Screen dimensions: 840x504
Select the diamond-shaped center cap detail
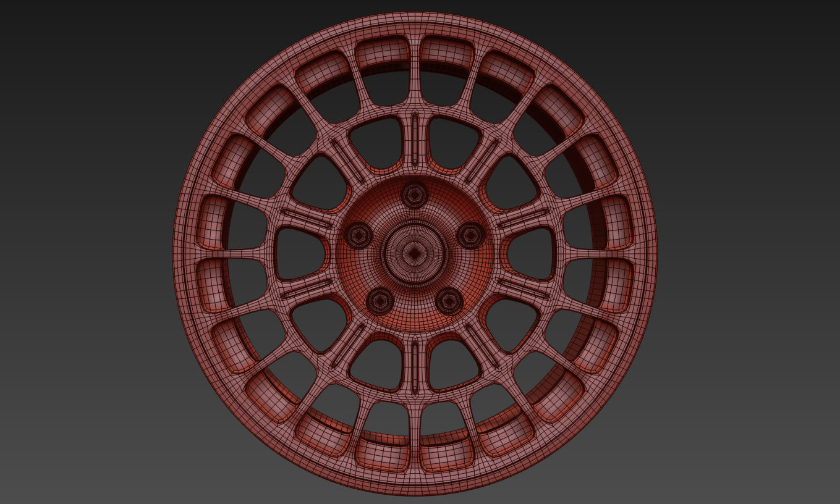tap(415, 252)
